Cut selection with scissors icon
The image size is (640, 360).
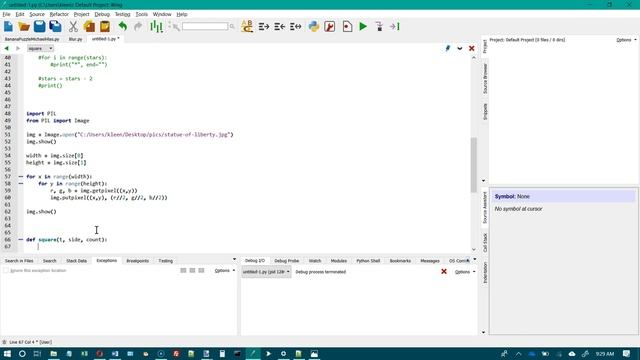pyautogui.click(x=73, y=27)
